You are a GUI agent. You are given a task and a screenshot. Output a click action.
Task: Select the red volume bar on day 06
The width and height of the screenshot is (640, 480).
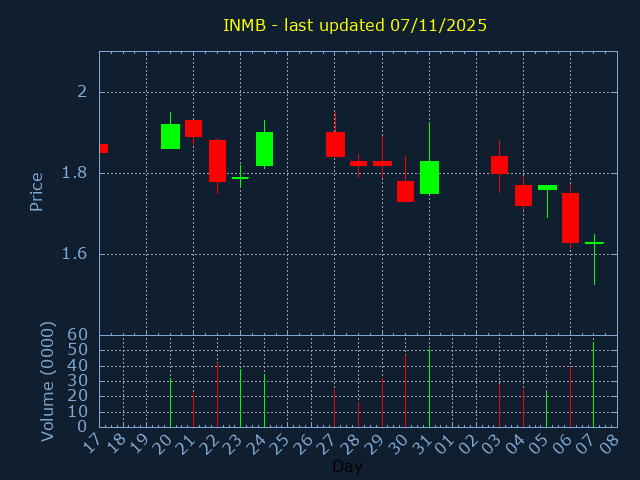(570, 397)
